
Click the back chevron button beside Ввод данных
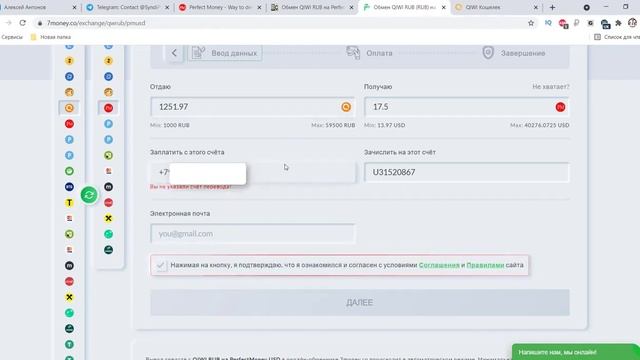174,53
